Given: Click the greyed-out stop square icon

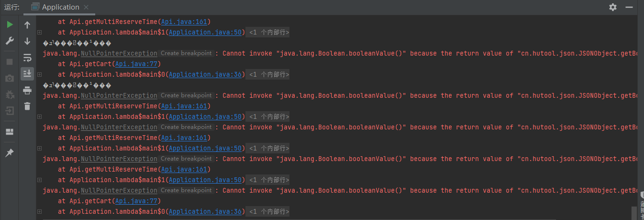Looking at the screenshot, I should pyautogui.click(x=10, y=62).
